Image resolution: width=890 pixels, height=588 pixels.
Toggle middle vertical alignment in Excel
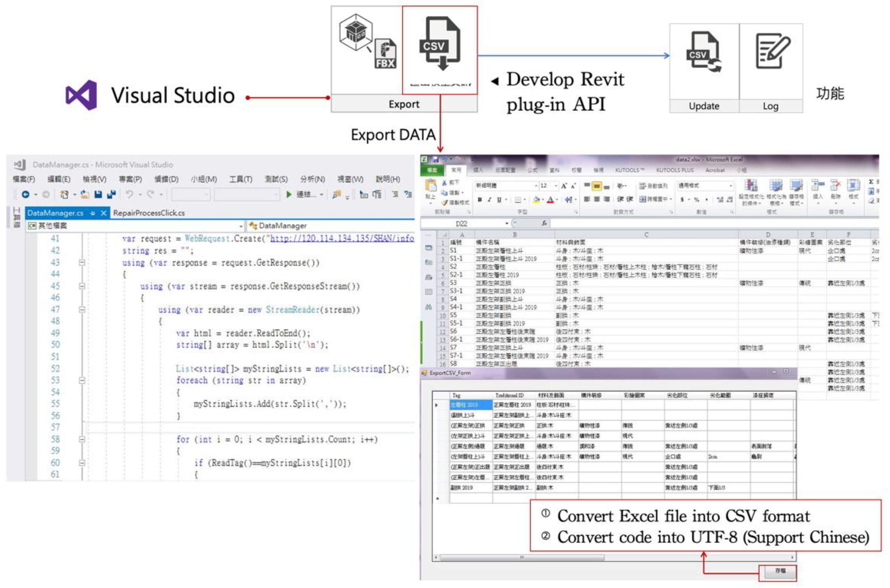tap(597, 186)
